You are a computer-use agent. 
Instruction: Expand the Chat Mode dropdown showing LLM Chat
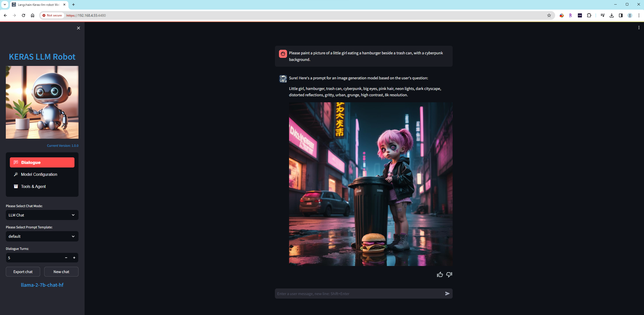click(x=42, y=215)
